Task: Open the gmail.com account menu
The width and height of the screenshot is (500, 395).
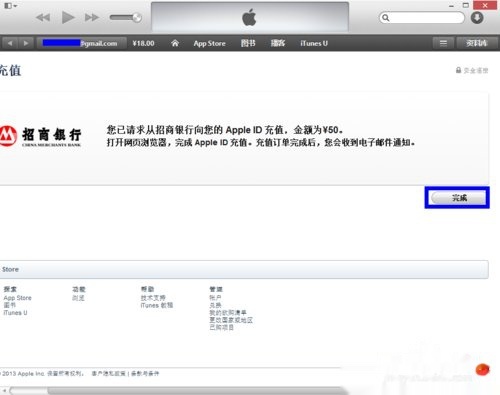Action: coord(81,43)
